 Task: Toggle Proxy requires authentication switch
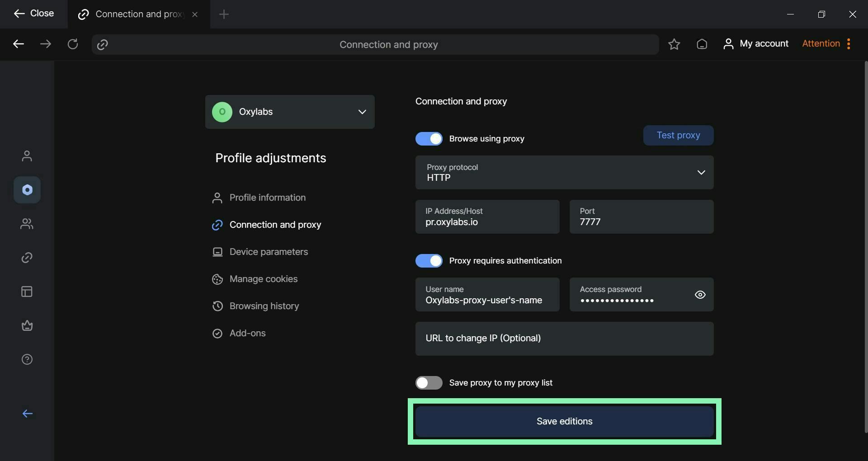tap(429, 261)
